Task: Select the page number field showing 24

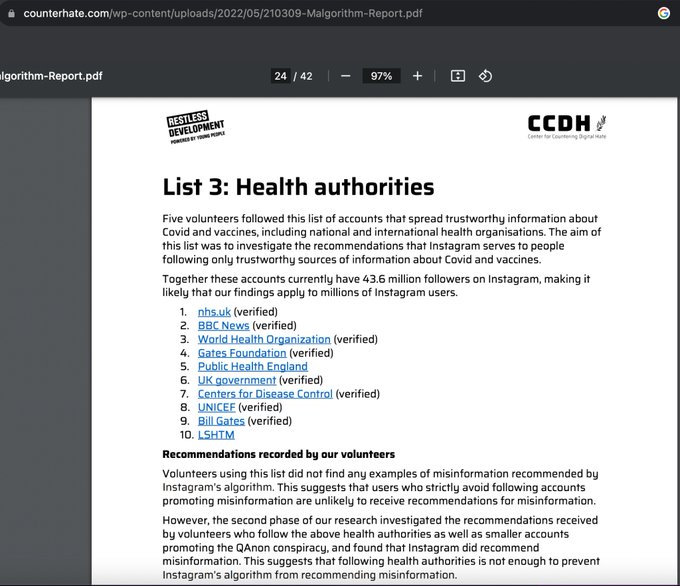Action: [280, 76]
